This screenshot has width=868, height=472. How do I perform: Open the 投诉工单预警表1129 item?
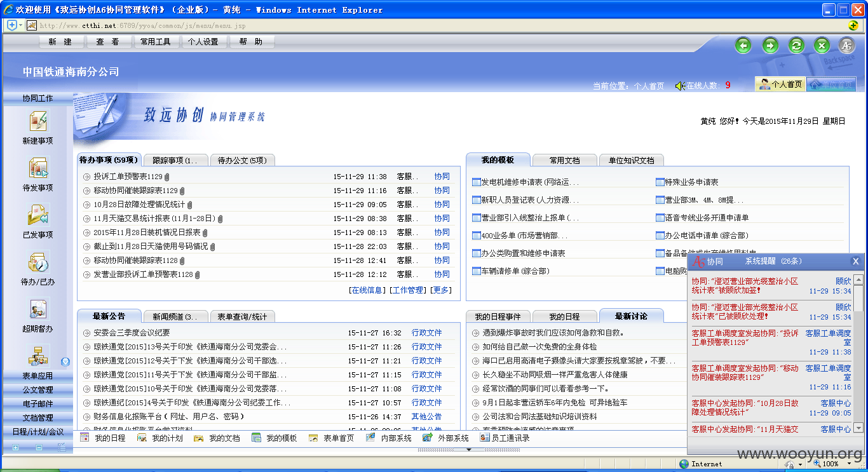coord(128,177)
